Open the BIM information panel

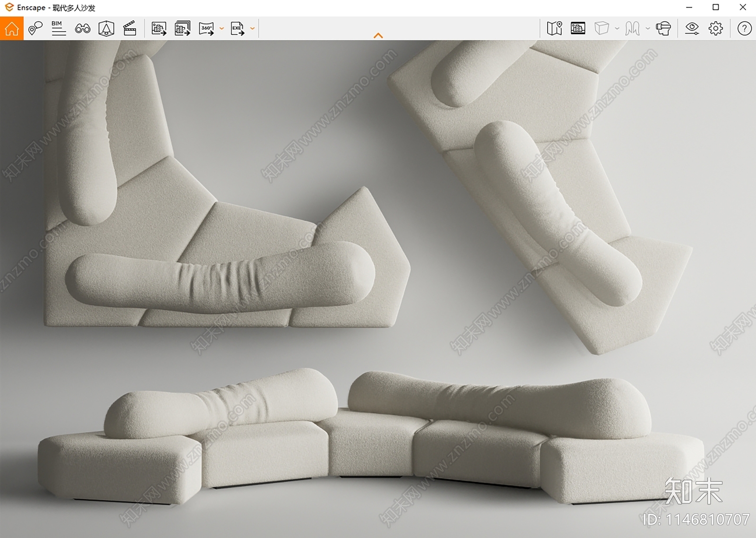click(59, 28)
